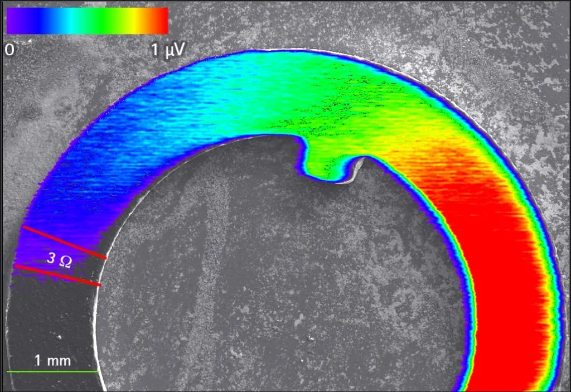Click the rainbow voltage color scale bar
This screenshot has height=392, width=571.
[88, 21]
